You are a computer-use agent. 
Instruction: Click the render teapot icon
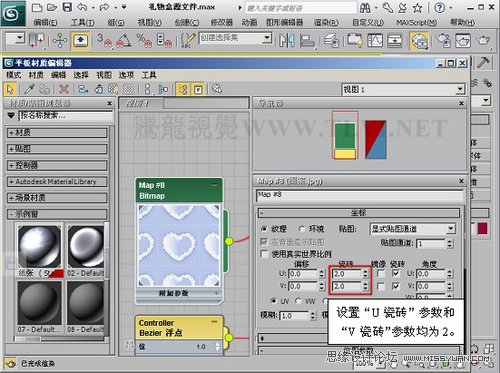click(x=483, y=41)
